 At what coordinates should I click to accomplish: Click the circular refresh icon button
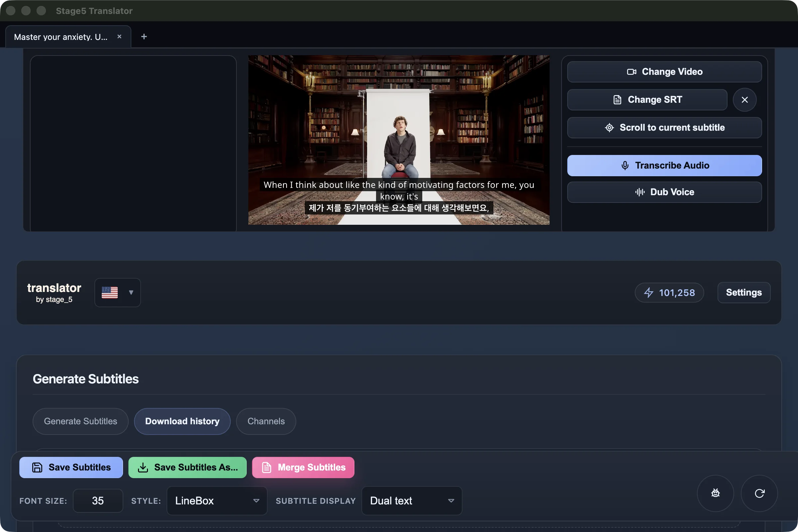coord(759,493)
